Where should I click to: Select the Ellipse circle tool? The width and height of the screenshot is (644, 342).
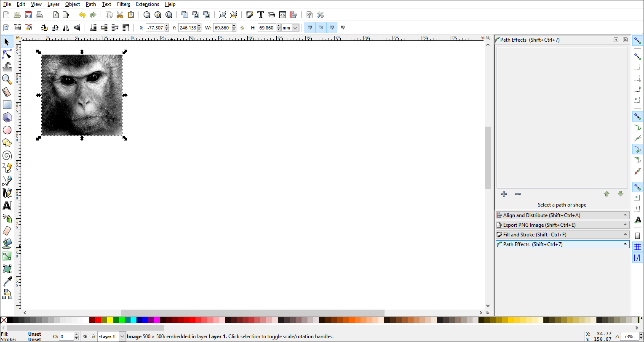tap(7, 130)
